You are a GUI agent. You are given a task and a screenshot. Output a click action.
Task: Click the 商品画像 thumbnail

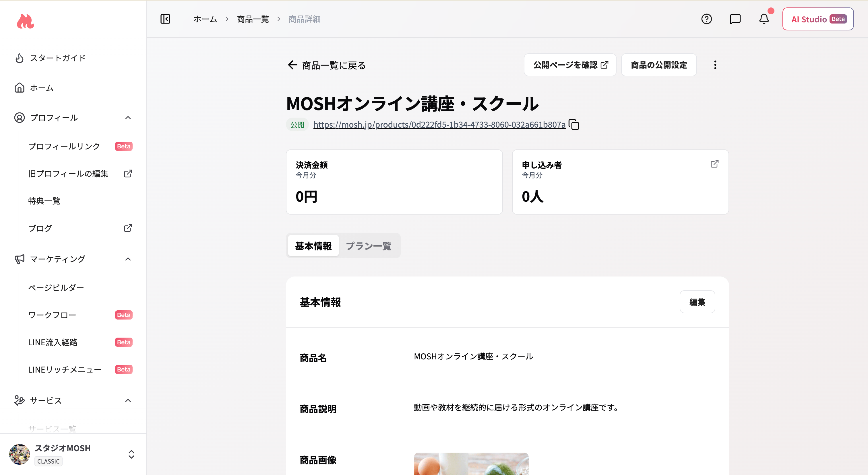[x=471, y=464]
